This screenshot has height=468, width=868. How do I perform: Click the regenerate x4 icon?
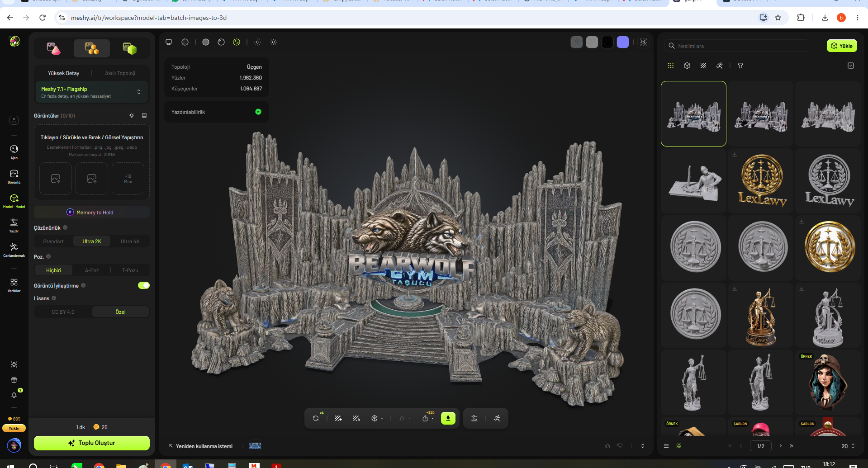click(x=316, y=418)
